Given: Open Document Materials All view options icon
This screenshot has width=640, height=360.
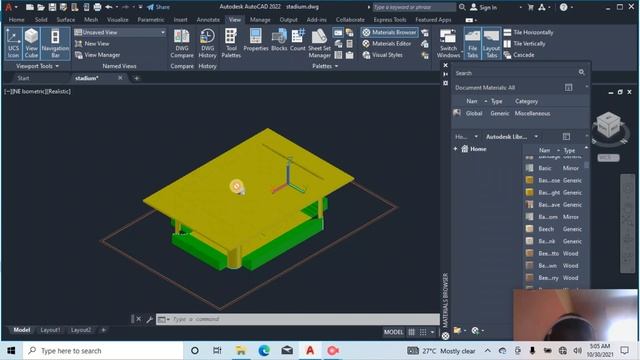Looking at the screenshot, I should (x=568, y=87).
